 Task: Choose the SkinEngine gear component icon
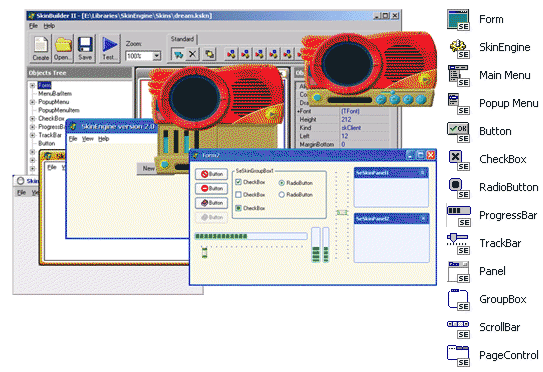[459, 48]
